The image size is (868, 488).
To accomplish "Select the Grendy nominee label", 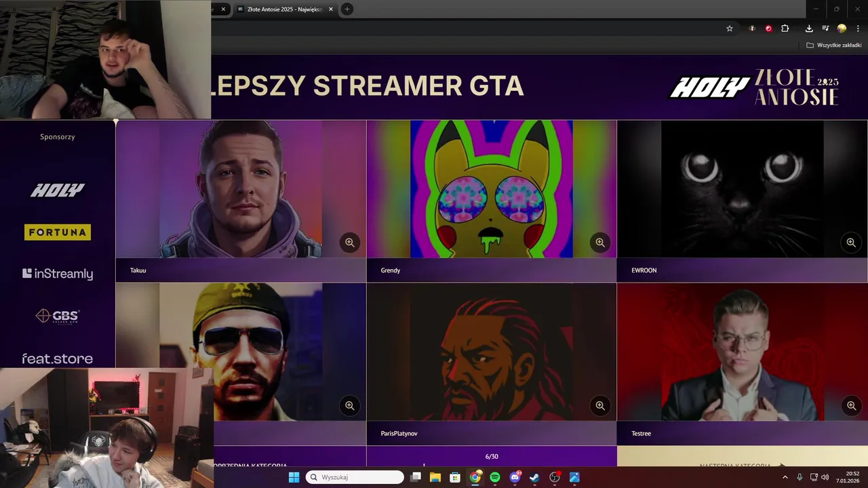I will coord(391,270).
